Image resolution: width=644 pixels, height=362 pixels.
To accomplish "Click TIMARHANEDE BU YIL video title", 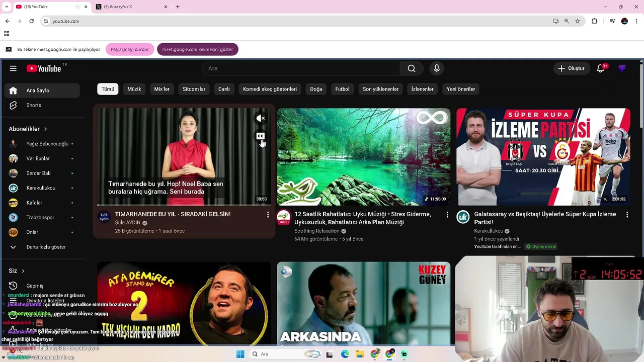I will (x=173, y=214).
